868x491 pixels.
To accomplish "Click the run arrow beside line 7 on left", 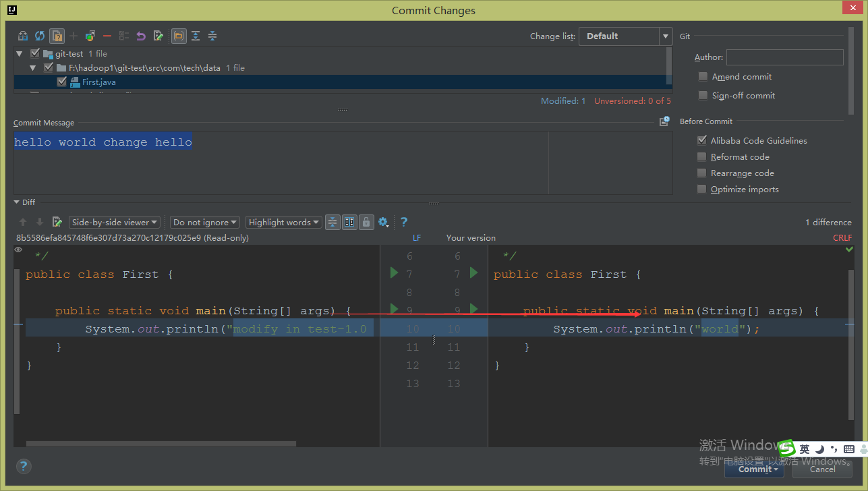I will (395, 272).
